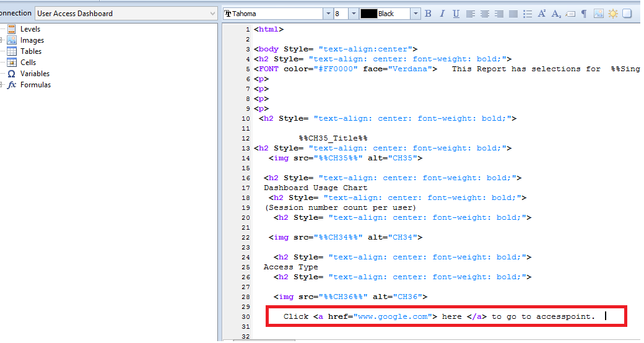This screenshot has height=343, width=644.
Task: Select Cells in the tree
Action: [x=28, y=63]
